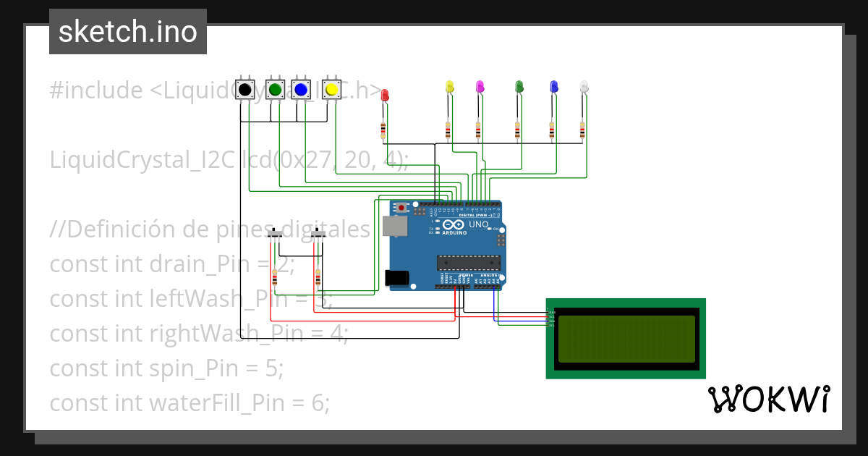Select the sketch.ino tab
The width and height of the screenshot is (868, 456).
click(x=127, y=31)
